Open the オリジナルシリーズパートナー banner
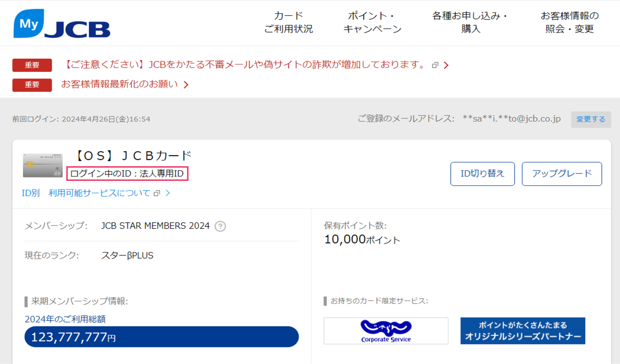620x364 pixels. (522, 331)
